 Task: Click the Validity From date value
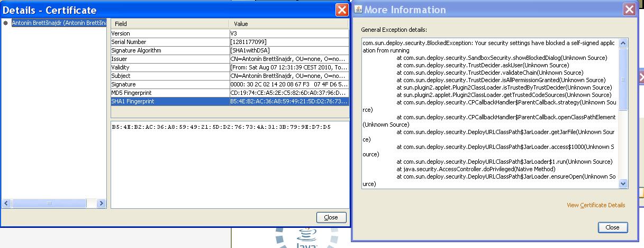click(x=289, y=67)
